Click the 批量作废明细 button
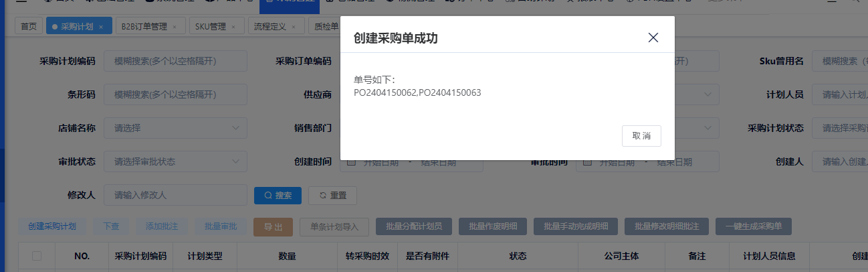 coord(493,226)
